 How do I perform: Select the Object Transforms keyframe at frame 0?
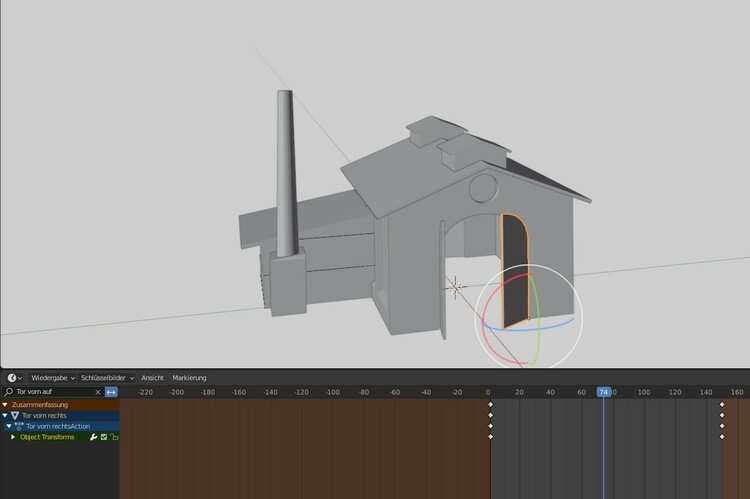[490, 437]
